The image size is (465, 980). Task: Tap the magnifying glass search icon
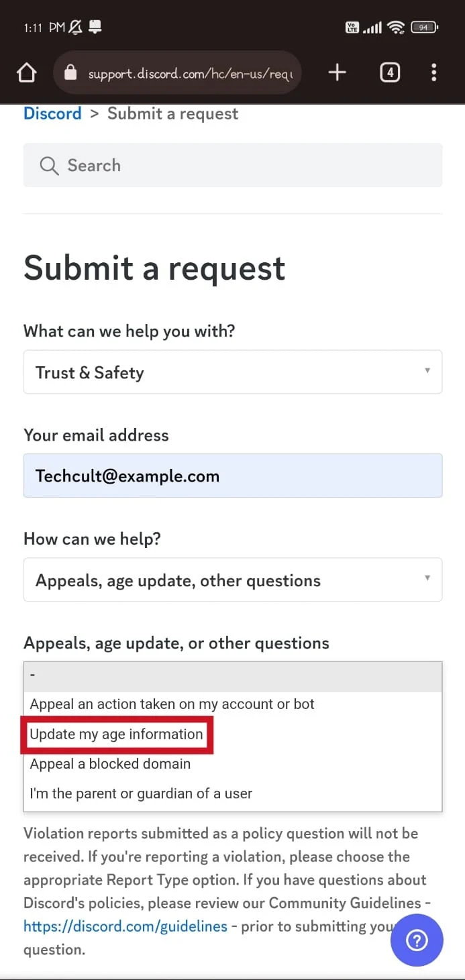pyautogui.click(x=49, y=166)
